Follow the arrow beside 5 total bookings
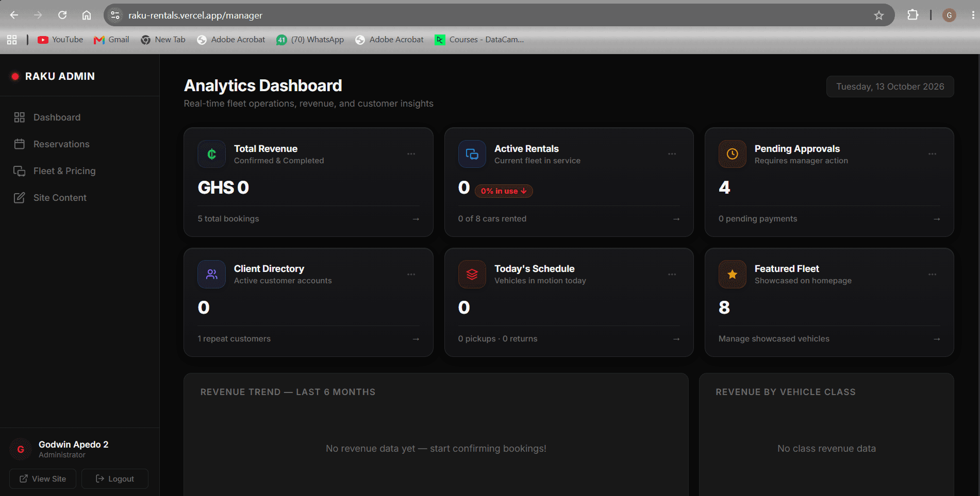The image size is (980, 496). [416, 219]
